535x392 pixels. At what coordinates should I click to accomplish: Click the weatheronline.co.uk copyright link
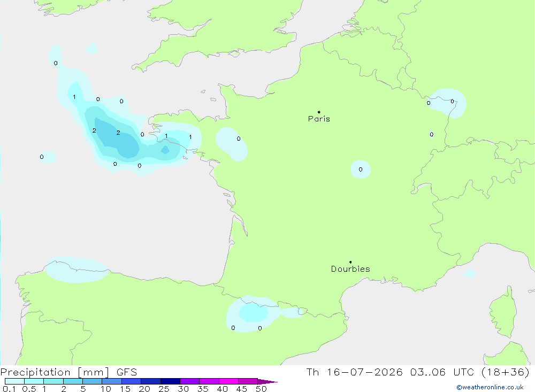click(490, 387)
